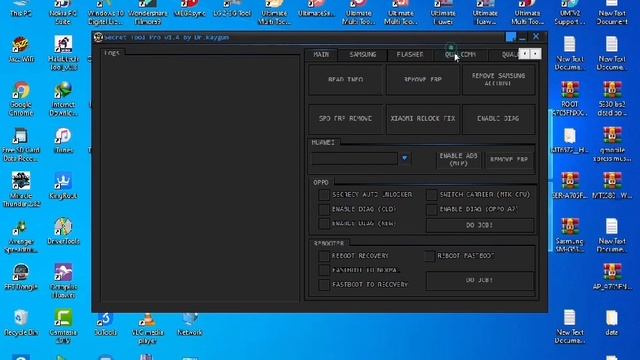The image size is (640, 360).
Task: Select the Nokia PC Suite desktop icon
Action: click(63, 12)
